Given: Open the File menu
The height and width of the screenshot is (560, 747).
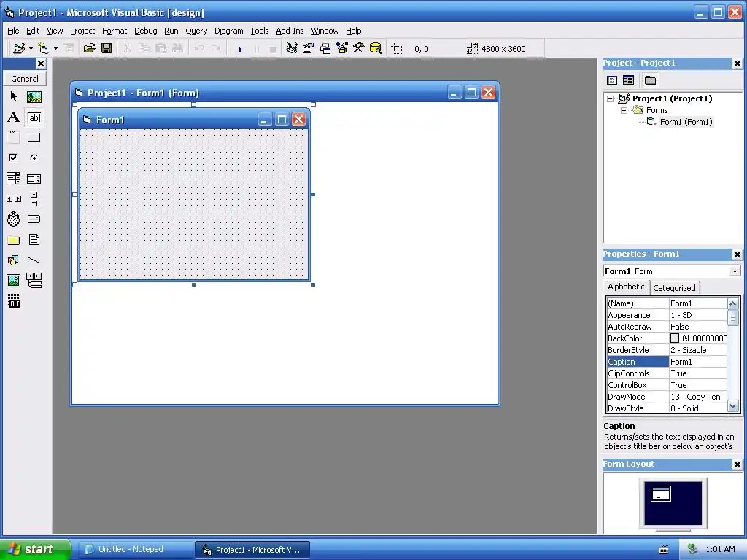Looking at the screenshot, I should click(13, 31).
